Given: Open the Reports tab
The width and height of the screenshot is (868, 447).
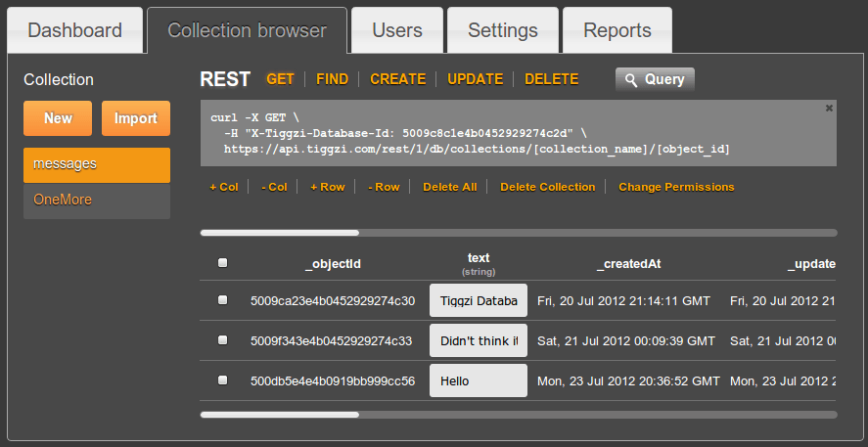Looking at the screenshot, I should point(617,30).
